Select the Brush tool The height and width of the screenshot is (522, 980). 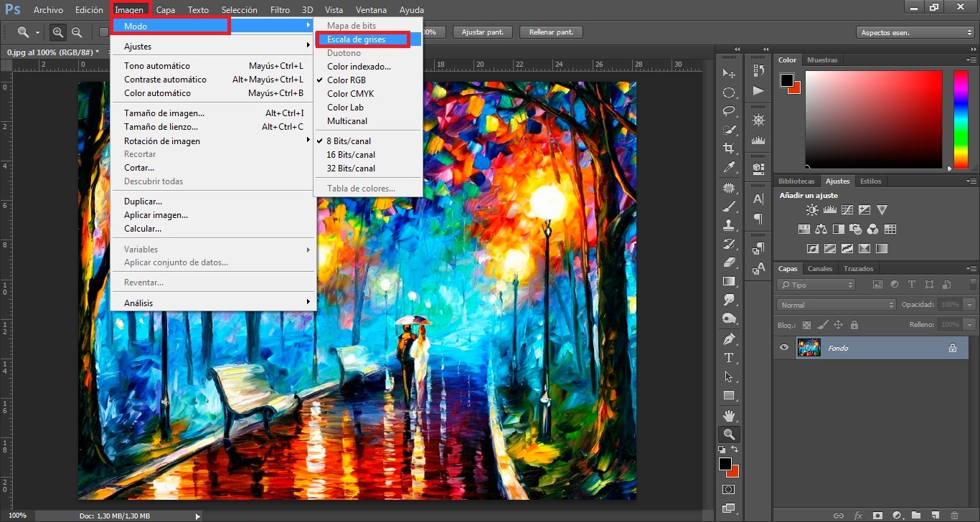point(729,207)
